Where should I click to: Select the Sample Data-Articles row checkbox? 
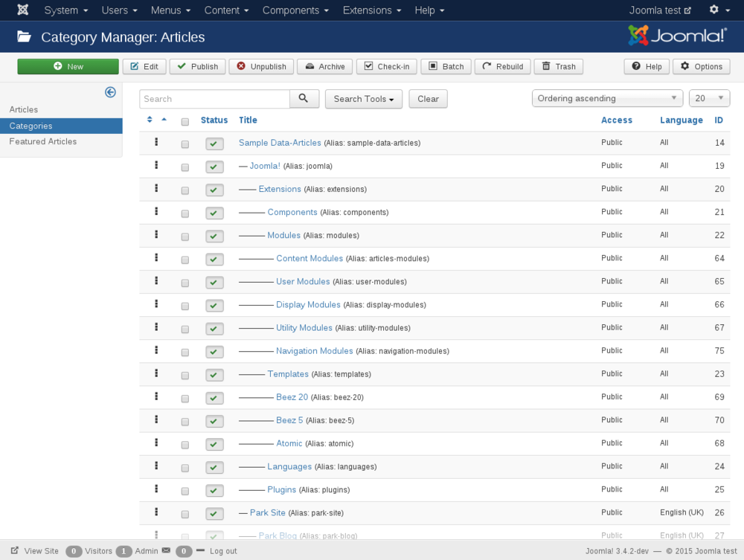click(x=185, y=144)
